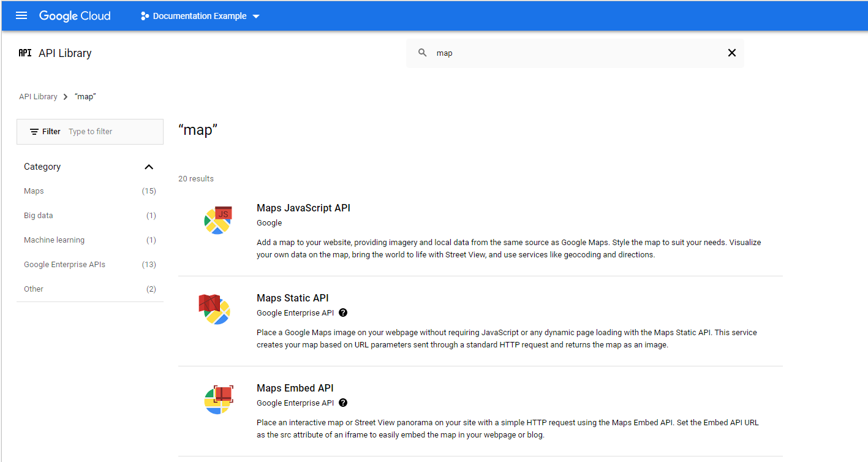Click help icon under Maps Static API
868x462 pixels.
(x=343, y=312)
